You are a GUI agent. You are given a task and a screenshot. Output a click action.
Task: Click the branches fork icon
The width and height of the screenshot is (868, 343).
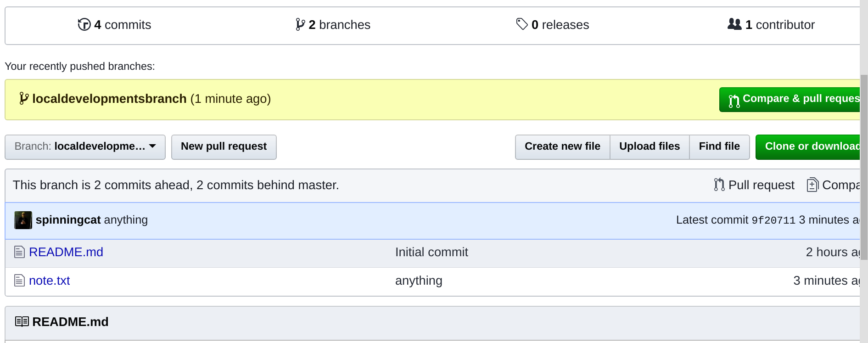coord(300,24)
